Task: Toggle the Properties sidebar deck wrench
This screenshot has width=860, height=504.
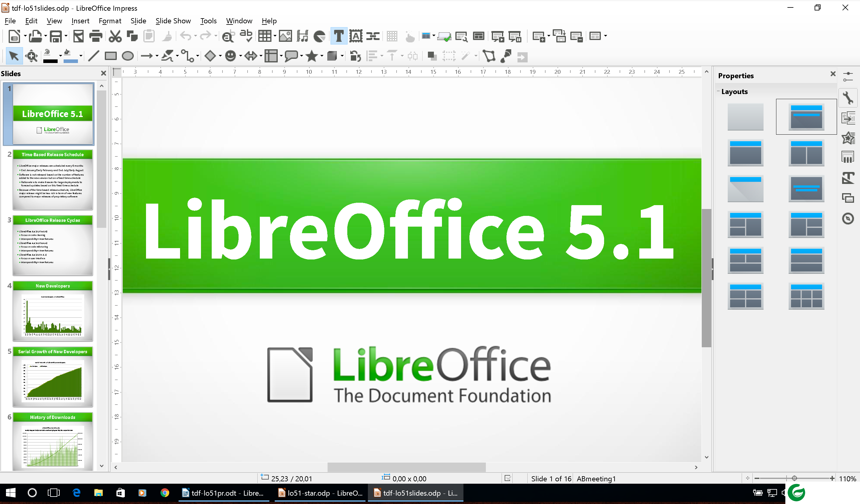Action: (x=848, y=98)
